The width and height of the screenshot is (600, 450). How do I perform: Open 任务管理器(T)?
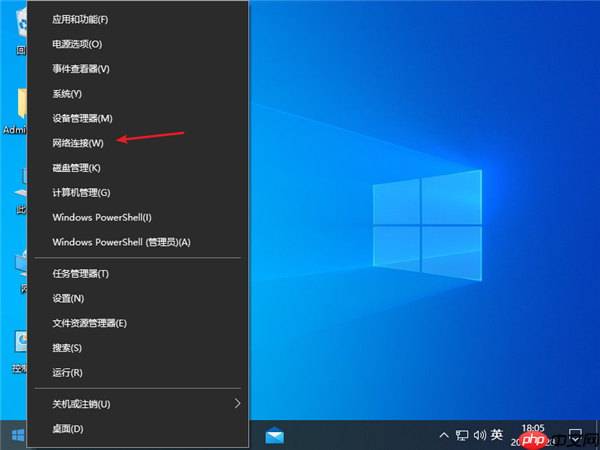(x=138, y=274)
